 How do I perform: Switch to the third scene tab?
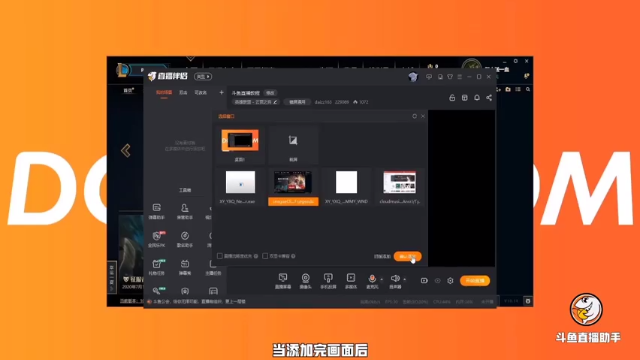coord(200,93)
